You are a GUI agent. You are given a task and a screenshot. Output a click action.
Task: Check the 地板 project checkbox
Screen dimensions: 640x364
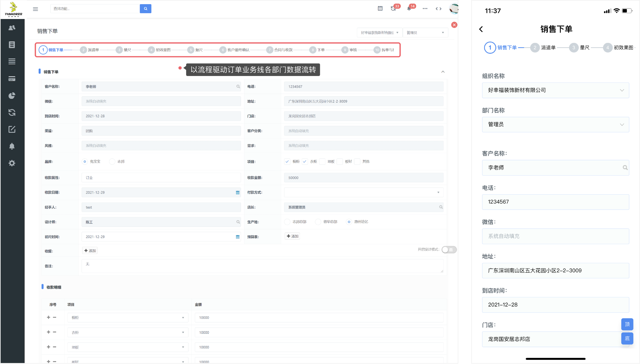click(322, 161)
